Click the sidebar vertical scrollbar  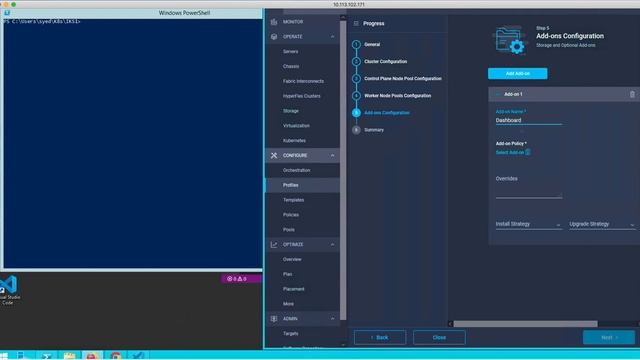(x=343, y=169)
